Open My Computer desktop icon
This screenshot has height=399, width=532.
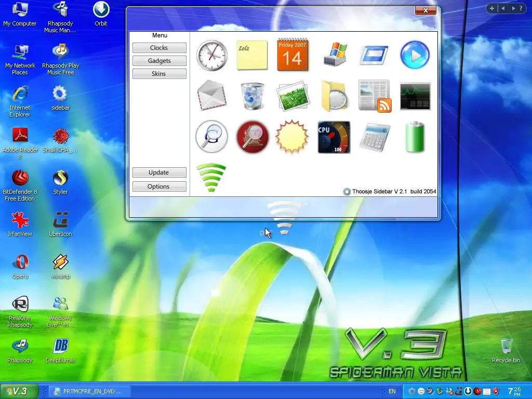point(20,14)
